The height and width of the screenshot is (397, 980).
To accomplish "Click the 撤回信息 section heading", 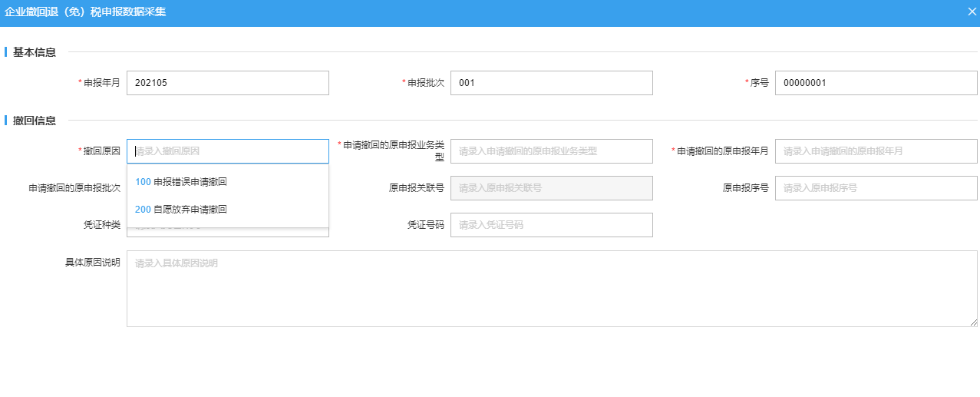I will 35,121.
